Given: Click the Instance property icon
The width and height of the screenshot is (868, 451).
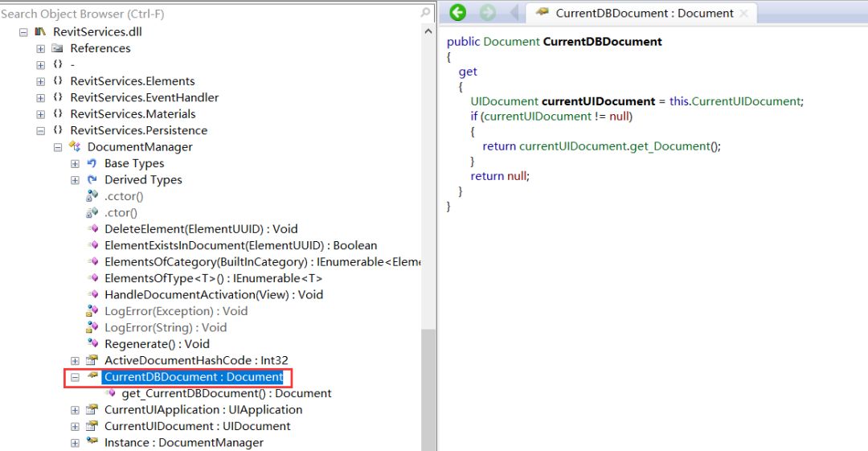Looking at the screenshot, I should coord(92,442).
